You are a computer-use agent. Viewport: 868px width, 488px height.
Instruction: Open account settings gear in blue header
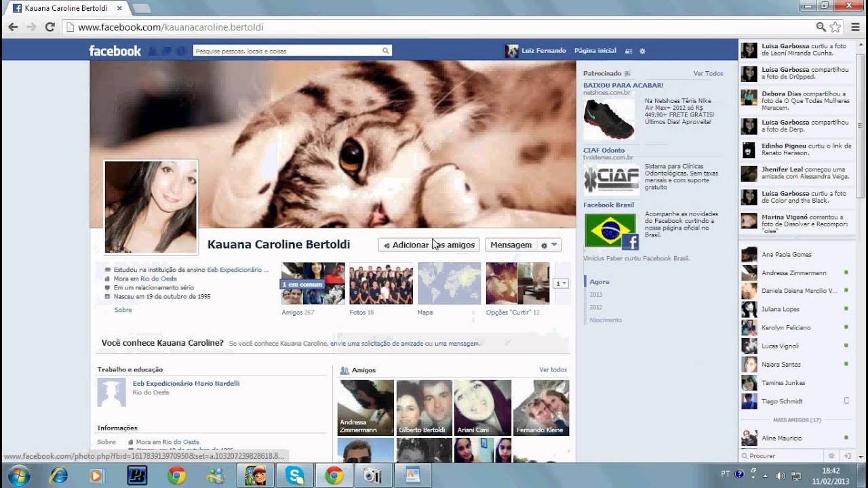click(642, 51)
